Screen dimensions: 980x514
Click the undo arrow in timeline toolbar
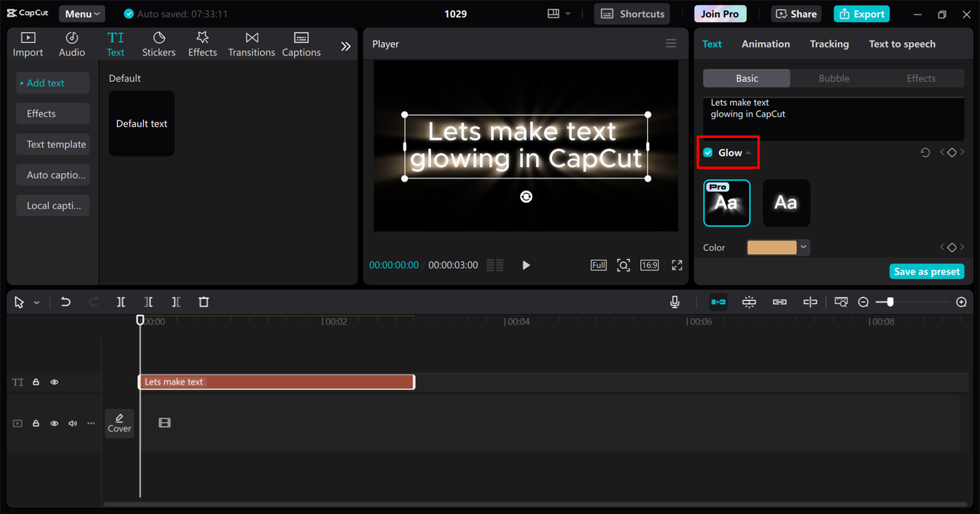(x=66, y=302)
